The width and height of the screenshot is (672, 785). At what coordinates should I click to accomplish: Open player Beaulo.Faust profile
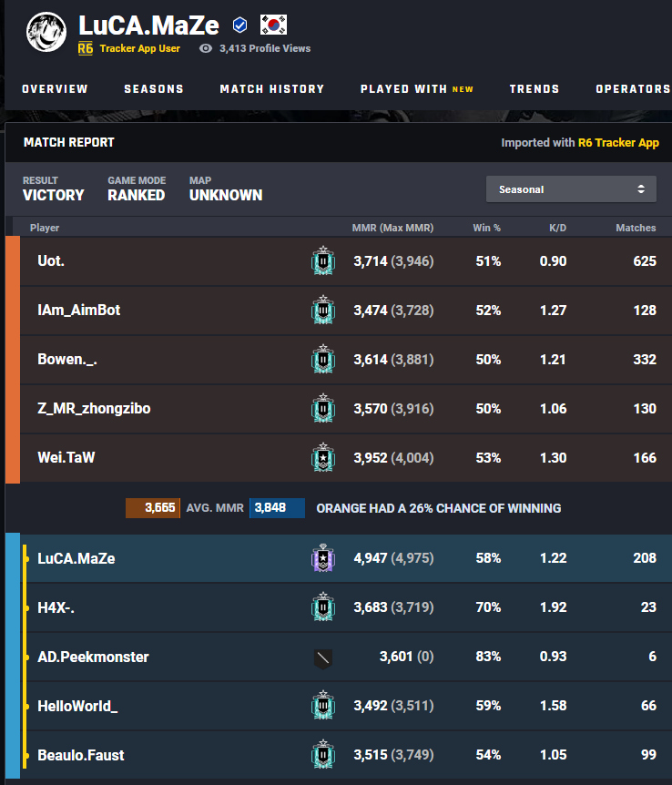(x=81, y=755)
